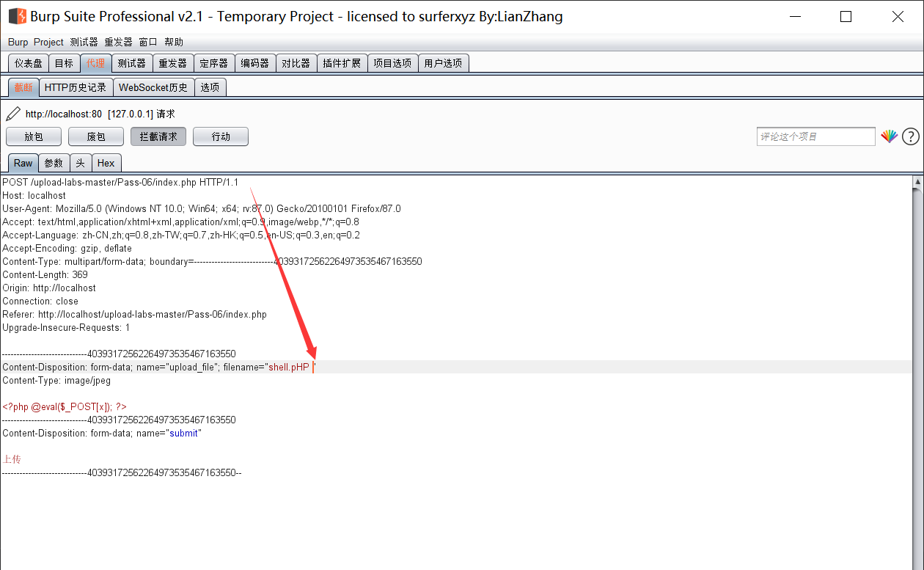Click the Accept-Language header line
Viewport: 924px width, 570px height.
pos(181,235)
